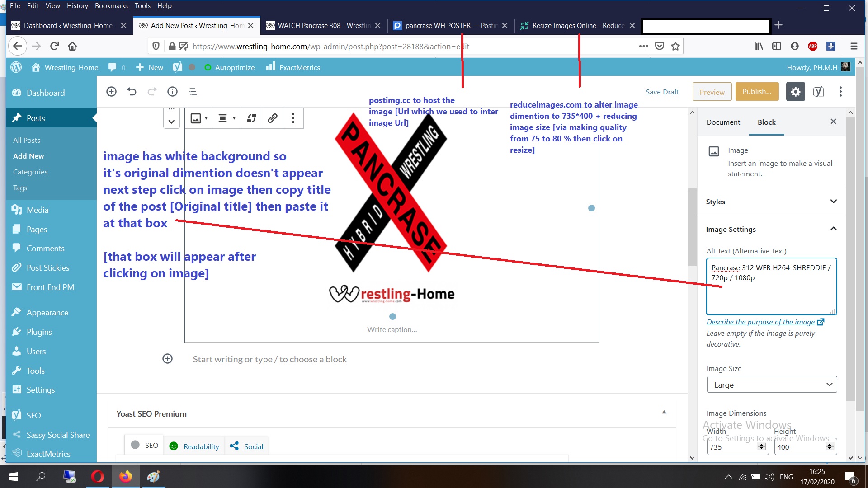Reload the page
Screen dimensions: 868x488
pos(54,46)
